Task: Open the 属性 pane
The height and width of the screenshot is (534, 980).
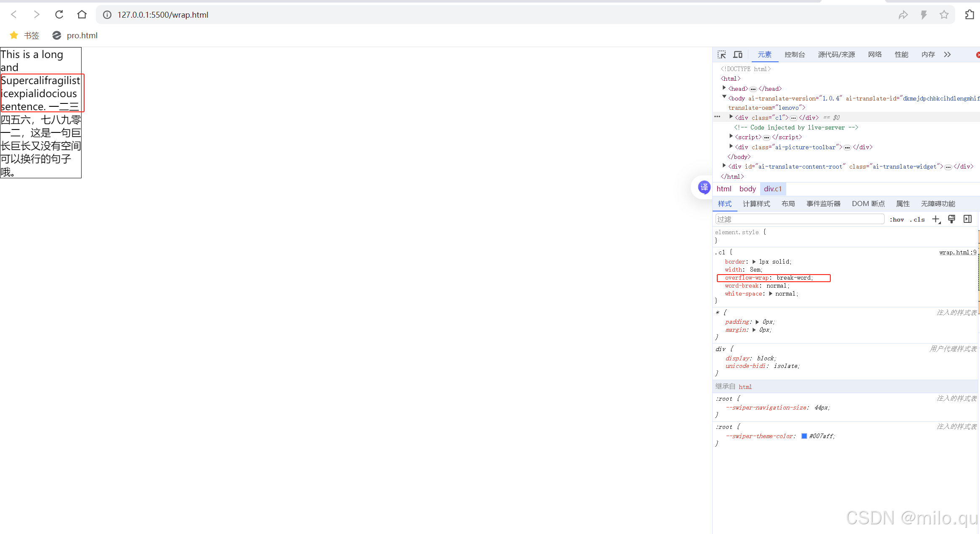Action: tap(903, 204)
